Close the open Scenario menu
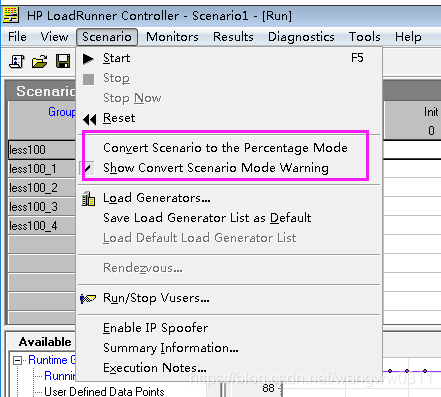Viewport: 441px width, 397px height. tap(107, 37)
